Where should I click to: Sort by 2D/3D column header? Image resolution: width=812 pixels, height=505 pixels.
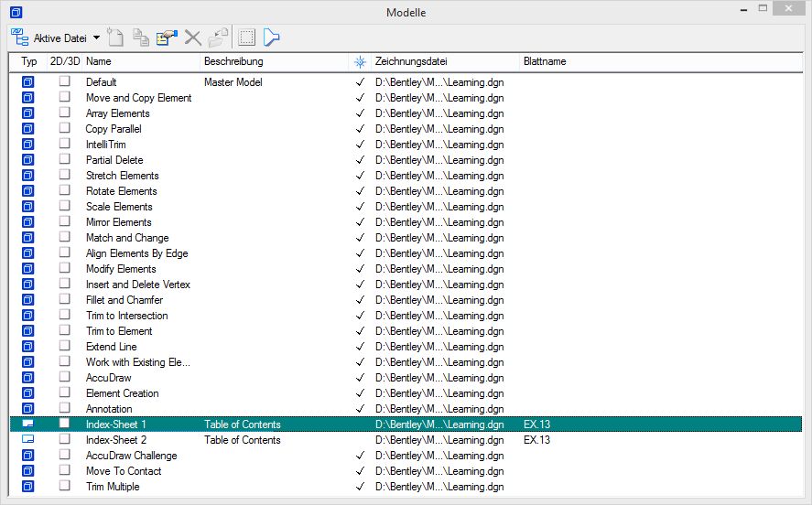[65, 61]
